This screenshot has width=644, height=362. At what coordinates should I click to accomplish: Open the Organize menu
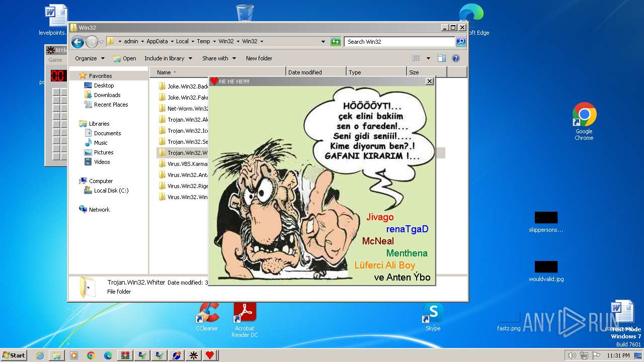90,58
